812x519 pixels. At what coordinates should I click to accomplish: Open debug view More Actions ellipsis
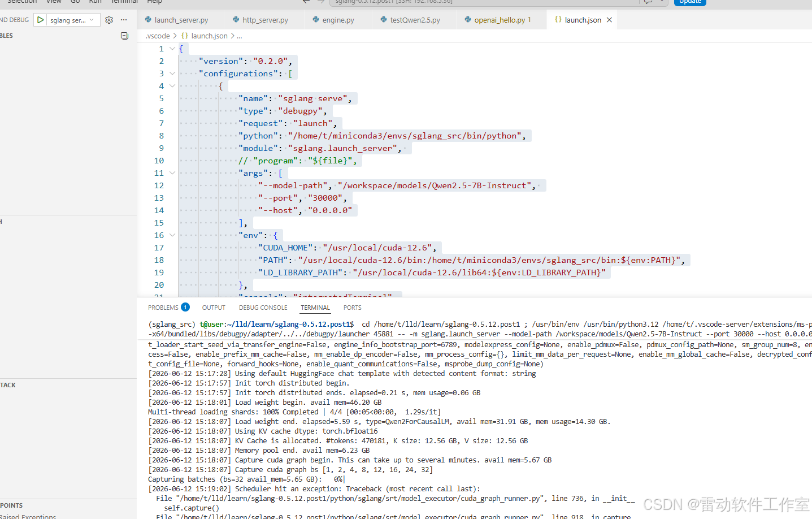pos(124,20)
